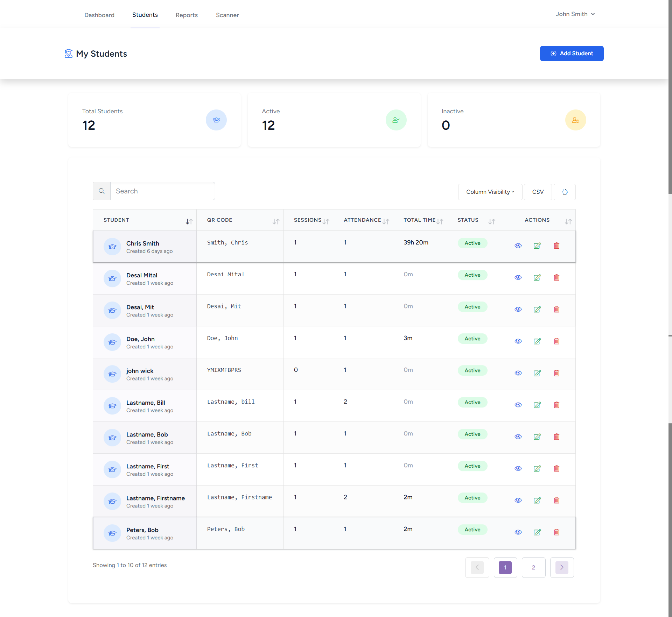
Task: Expand the John Smith user menu
Action: pyautogui.click(x=575, y=14)
